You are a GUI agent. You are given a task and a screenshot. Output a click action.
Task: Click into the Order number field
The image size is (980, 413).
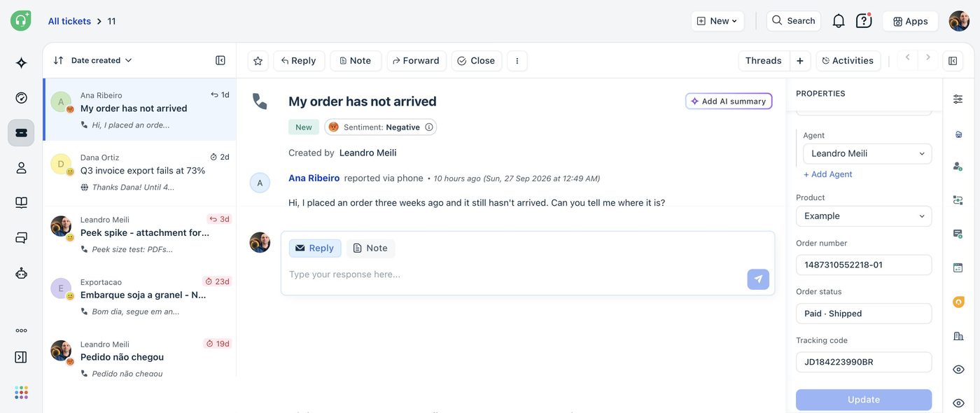(x=864, y=265)
